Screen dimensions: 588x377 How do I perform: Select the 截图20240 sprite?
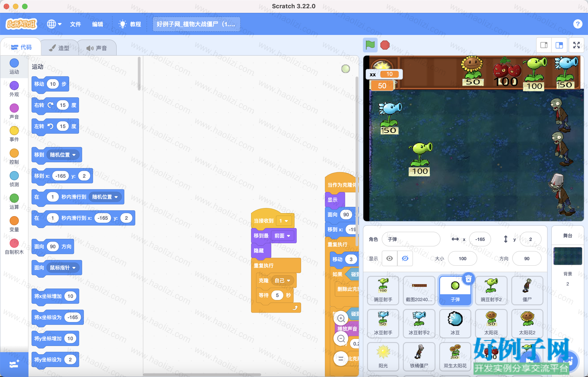coord(419,290)
